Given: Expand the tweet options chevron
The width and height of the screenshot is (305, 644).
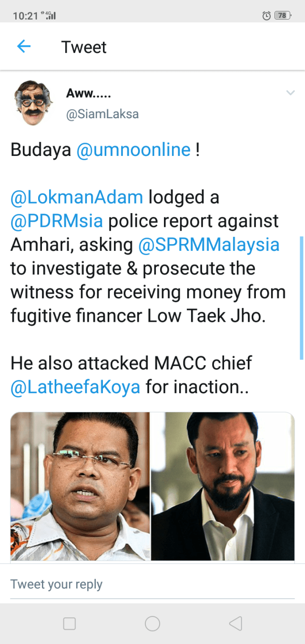Looking at the screenshot, I should point(290,93).
